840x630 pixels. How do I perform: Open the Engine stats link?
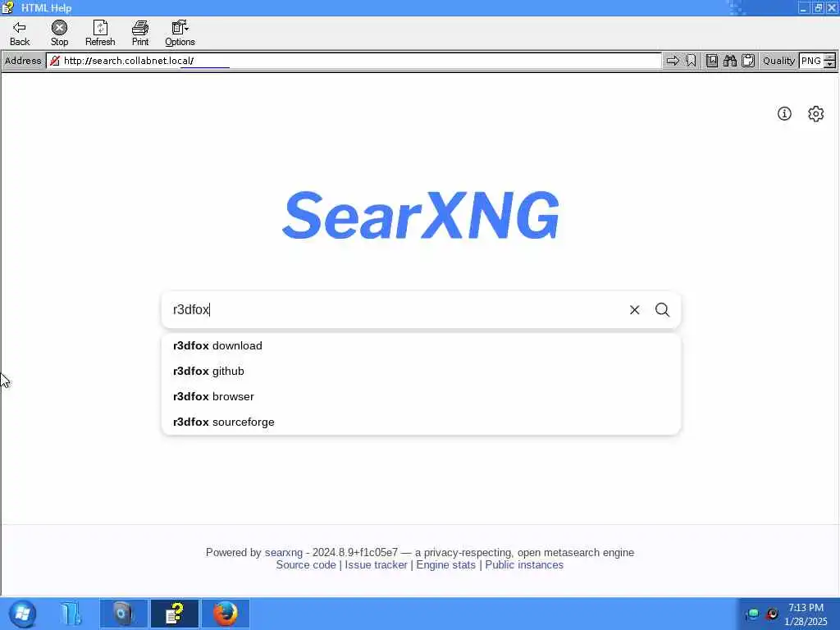(x=445, y=564)
